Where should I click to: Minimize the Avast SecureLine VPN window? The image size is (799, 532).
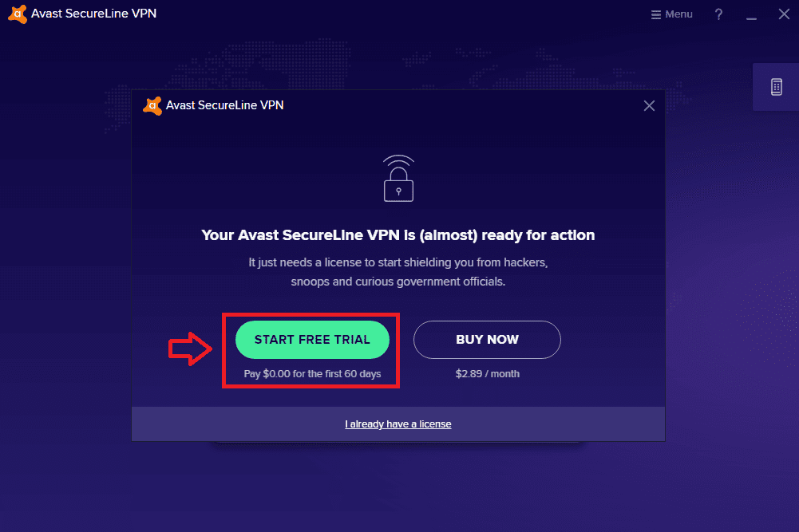tap(751, 15)
